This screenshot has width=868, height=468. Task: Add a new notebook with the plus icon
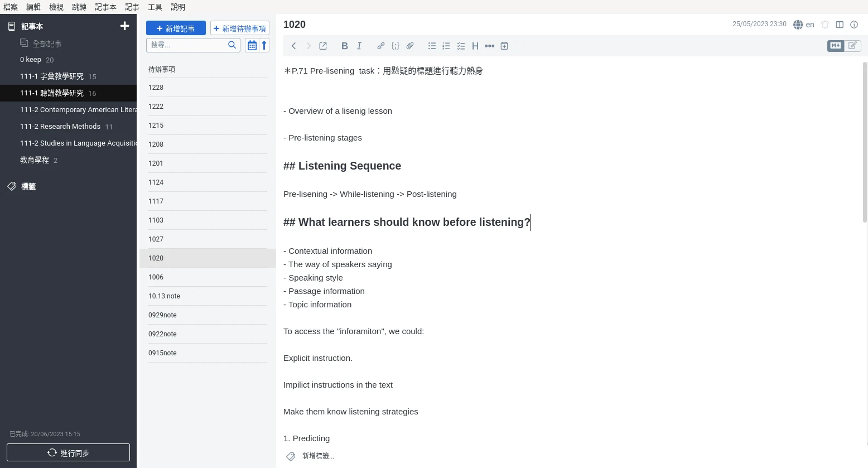tap(124, 26)
